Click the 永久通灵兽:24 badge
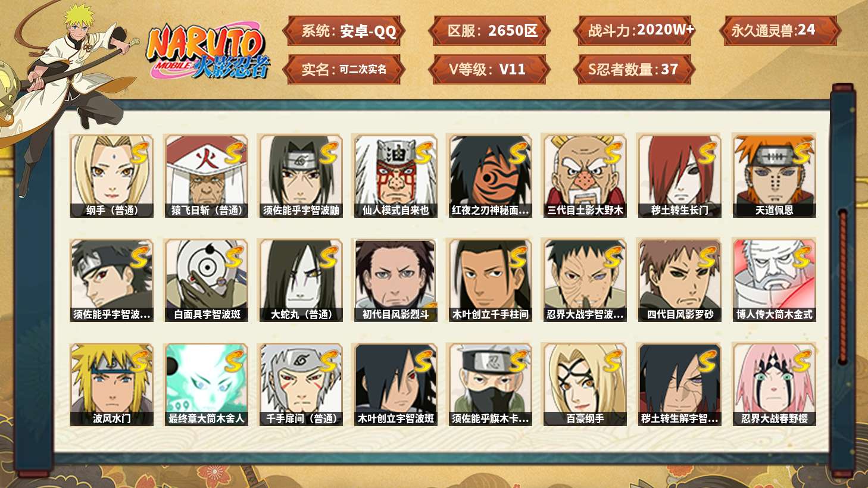The width and height of the screenshot is (868, 488). [x=779, y=30]
